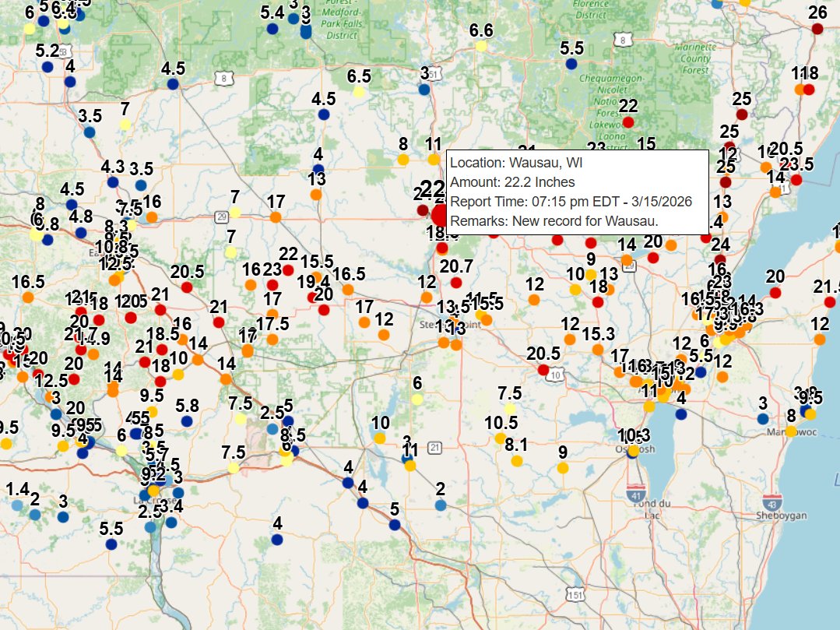Select the blue 5.2 snowfall marker
Viewport: 840px width, 630px height.
47,67
